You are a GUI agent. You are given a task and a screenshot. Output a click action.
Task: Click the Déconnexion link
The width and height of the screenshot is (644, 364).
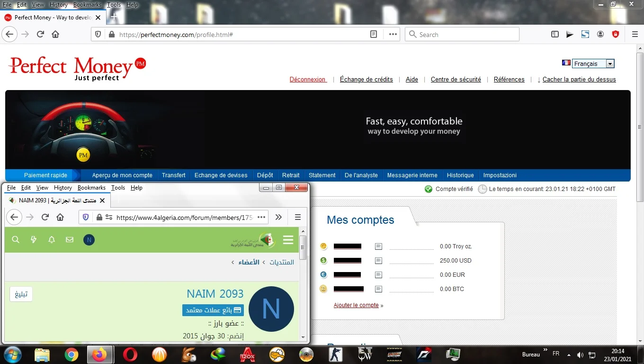308,80
